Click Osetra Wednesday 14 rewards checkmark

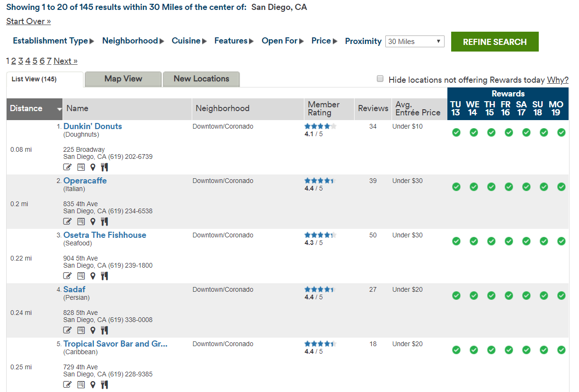tap(473, 241)
